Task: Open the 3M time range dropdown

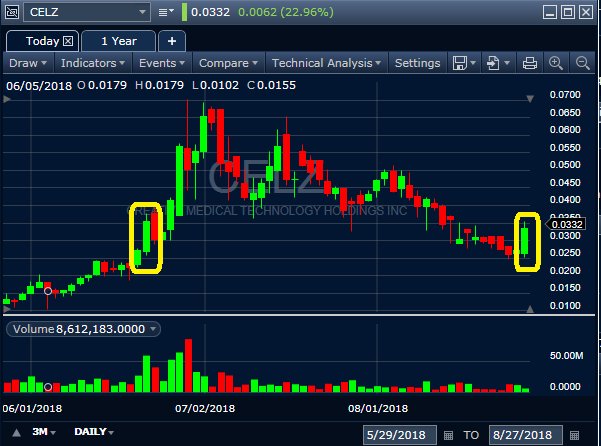Action: click(x=44, y=432)
